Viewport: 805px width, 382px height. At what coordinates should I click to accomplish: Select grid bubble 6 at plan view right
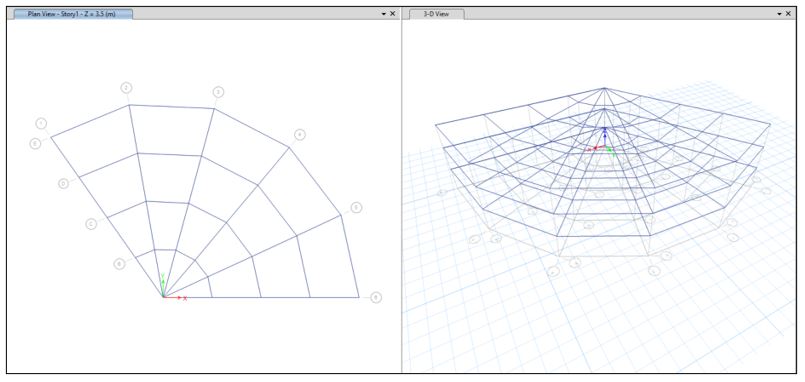(x=376, y=297)
